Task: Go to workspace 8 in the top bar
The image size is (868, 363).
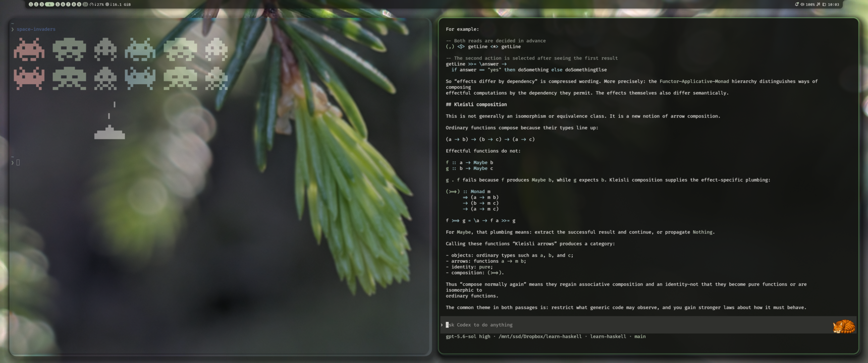Action: [x=74, y=4]
